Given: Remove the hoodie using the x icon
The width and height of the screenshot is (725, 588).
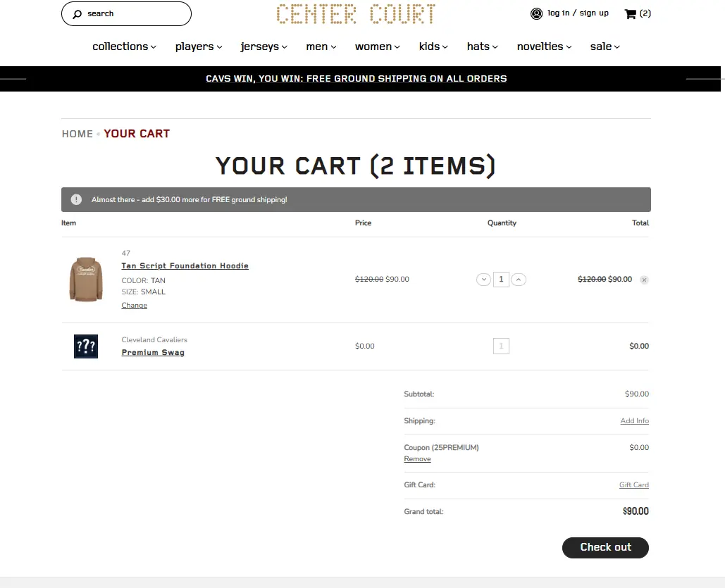Looking at the screenshot, I should coord(644,280).
